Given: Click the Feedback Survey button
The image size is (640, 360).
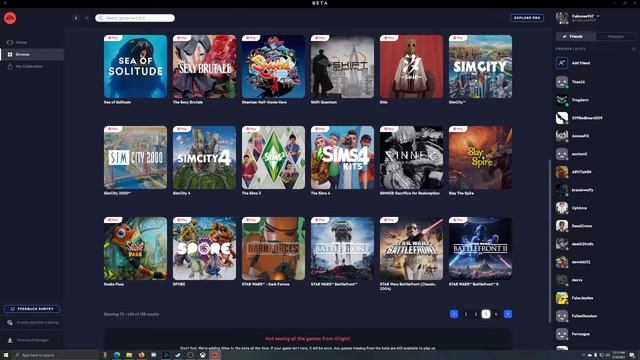Looking at the screenshot, I should [x=32, y=309].
